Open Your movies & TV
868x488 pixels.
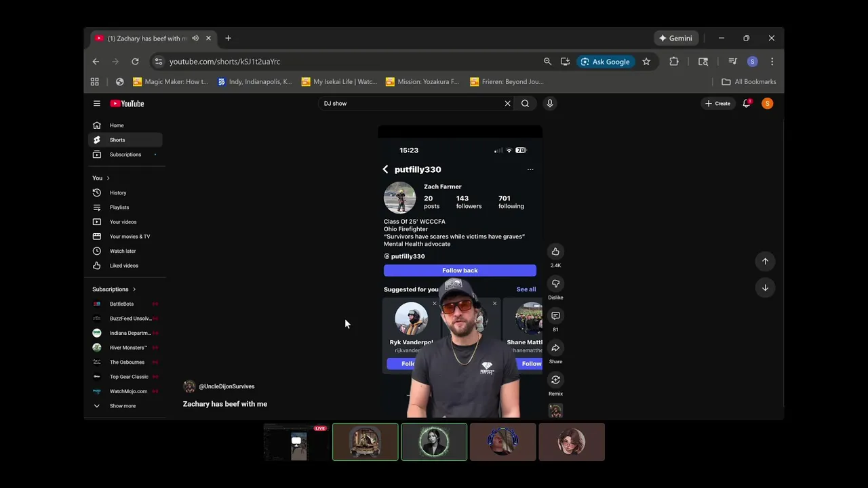coord(125,237)
